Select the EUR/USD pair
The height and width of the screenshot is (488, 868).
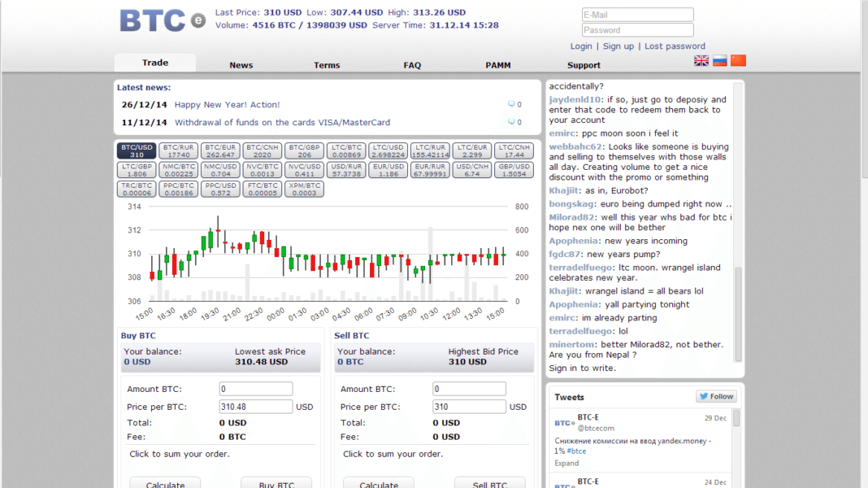[388, 170]
